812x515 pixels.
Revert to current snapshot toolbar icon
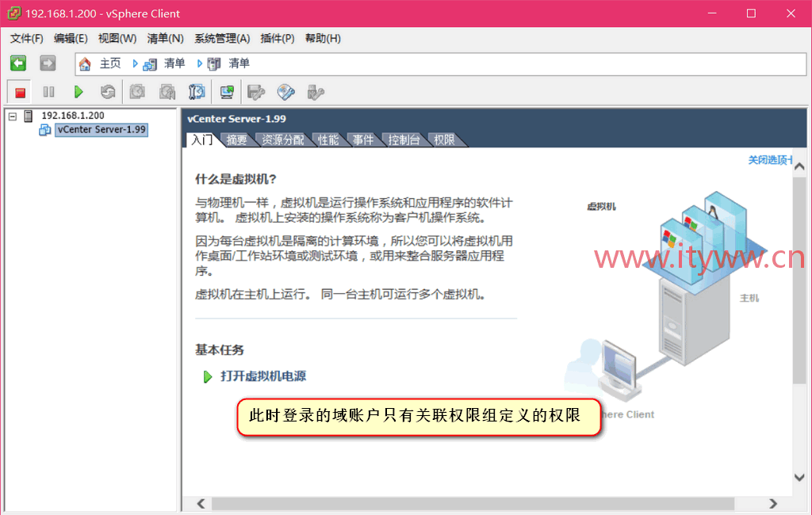pos(167,92)
